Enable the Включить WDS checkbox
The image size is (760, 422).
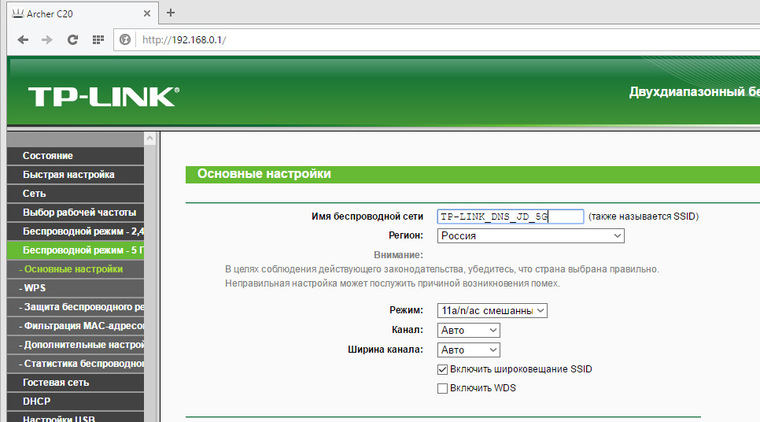pos(442,389)
